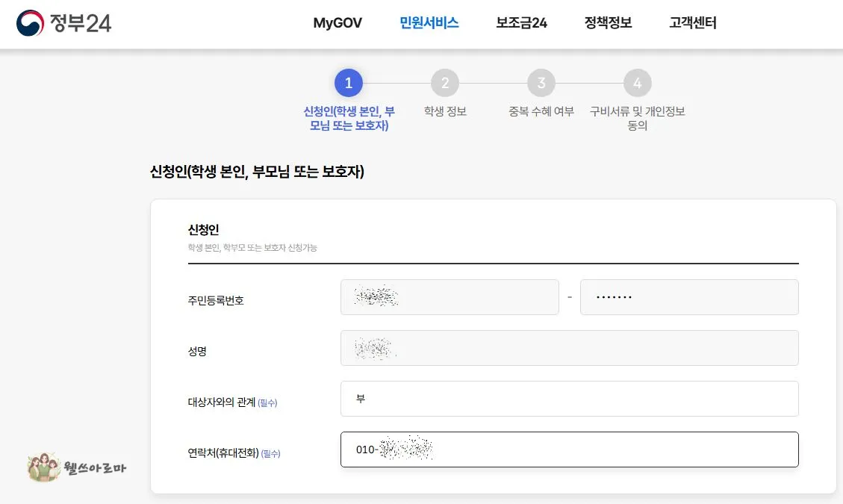
Task: Open the 보조금24 section
Action: 520,23
